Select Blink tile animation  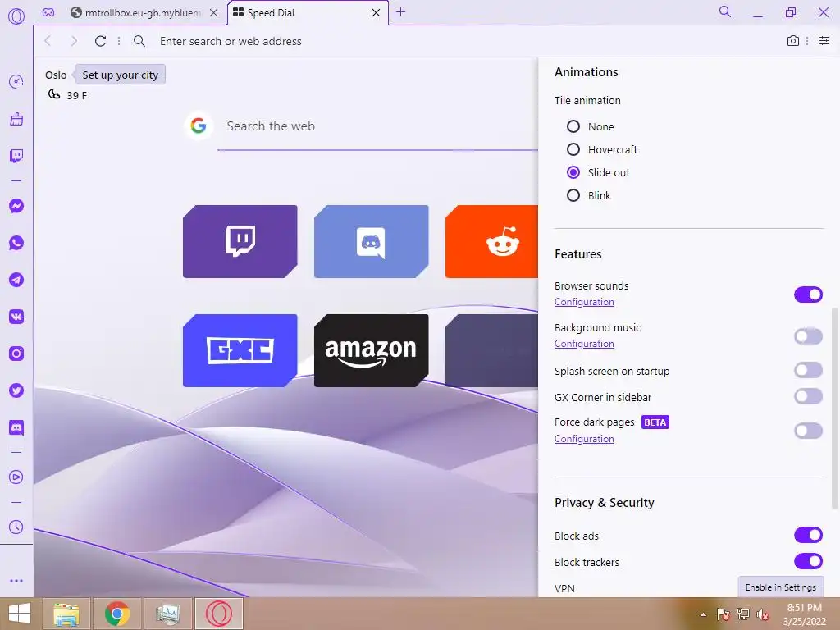[x=573, y=195]
